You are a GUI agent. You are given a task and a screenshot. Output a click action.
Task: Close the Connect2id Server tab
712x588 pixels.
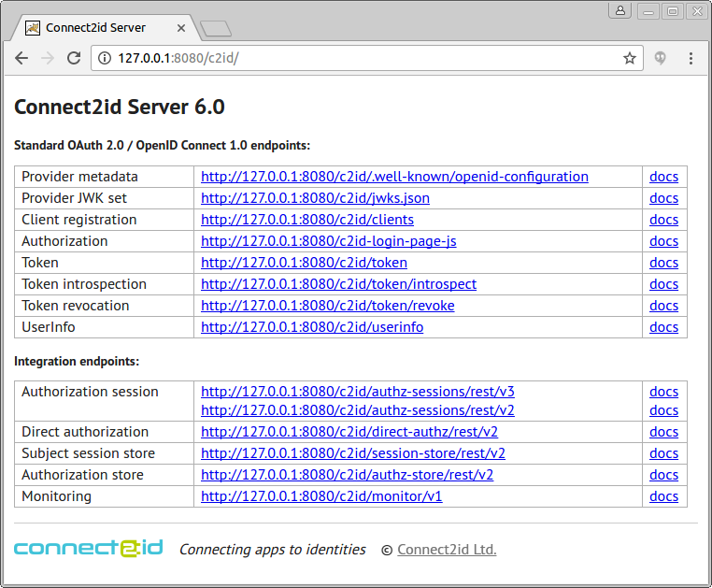181,28
